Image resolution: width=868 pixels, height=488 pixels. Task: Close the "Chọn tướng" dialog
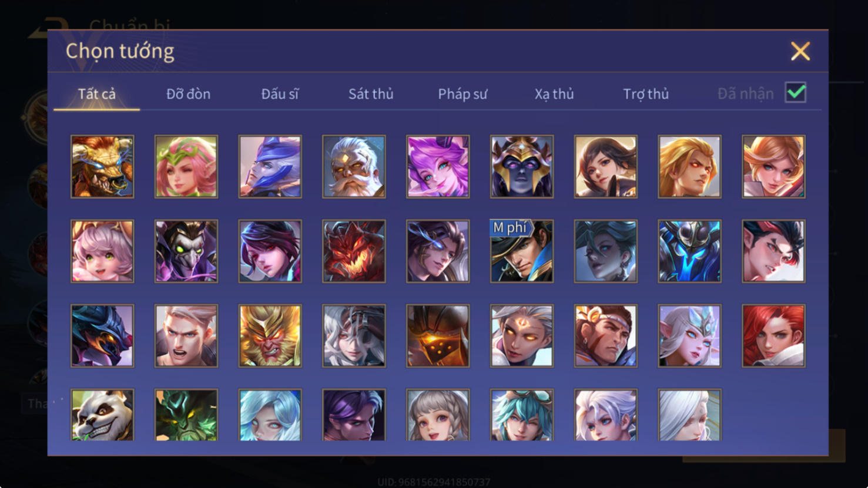(800, 51)
